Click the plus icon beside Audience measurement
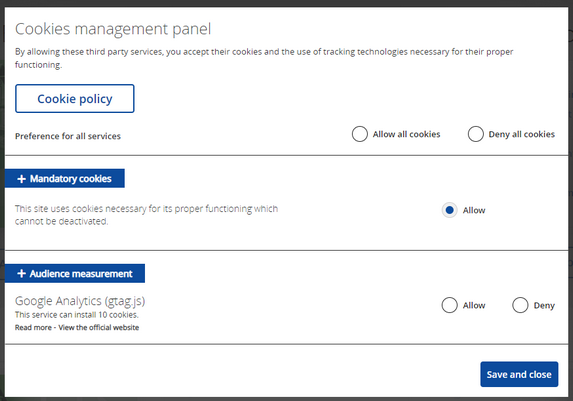Viewport: 573px width, 401px height. coord(22,273)
